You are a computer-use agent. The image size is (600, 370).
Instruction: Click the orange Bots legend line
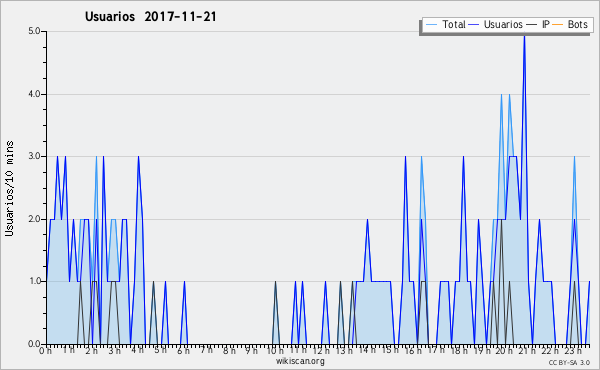pos(558,25)
